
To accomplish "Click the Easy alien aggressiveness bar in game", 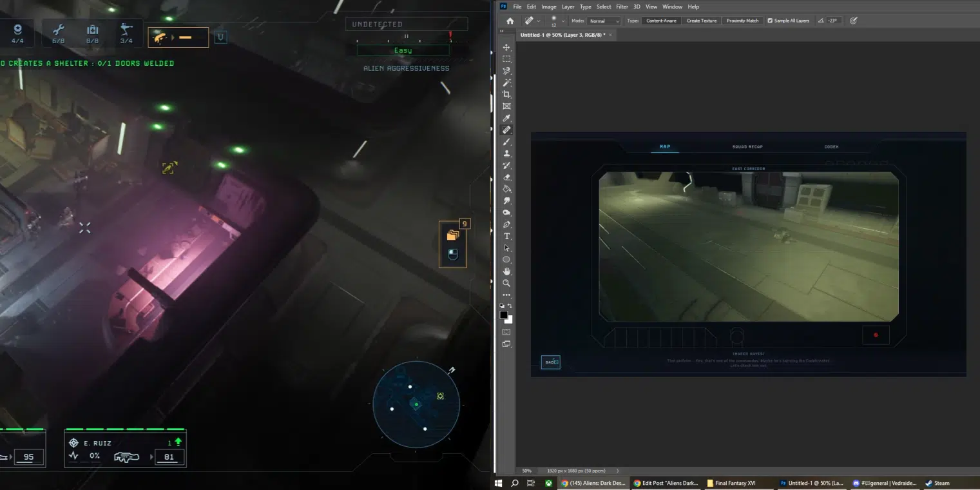I will tap(403, 50).
